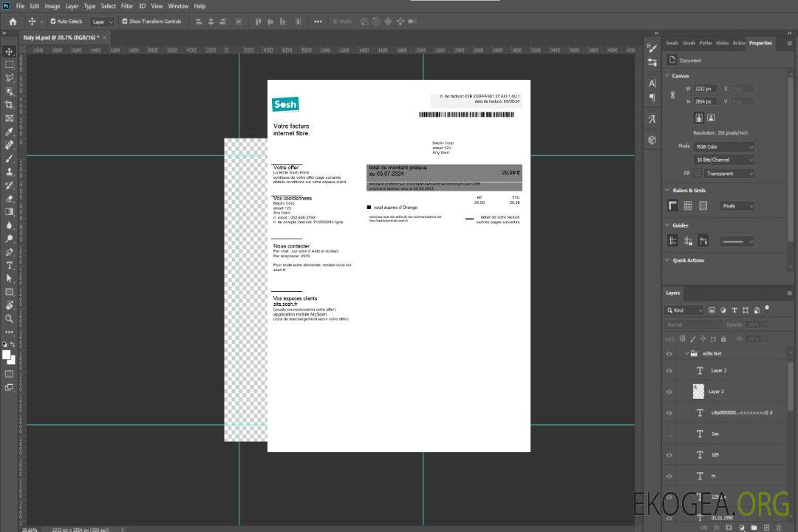Image resolution: width=798 pixels, height=532 pixels.
Task: Open the Glyphs panel icon
Action: pyautogui.click(x=652, y=119)
